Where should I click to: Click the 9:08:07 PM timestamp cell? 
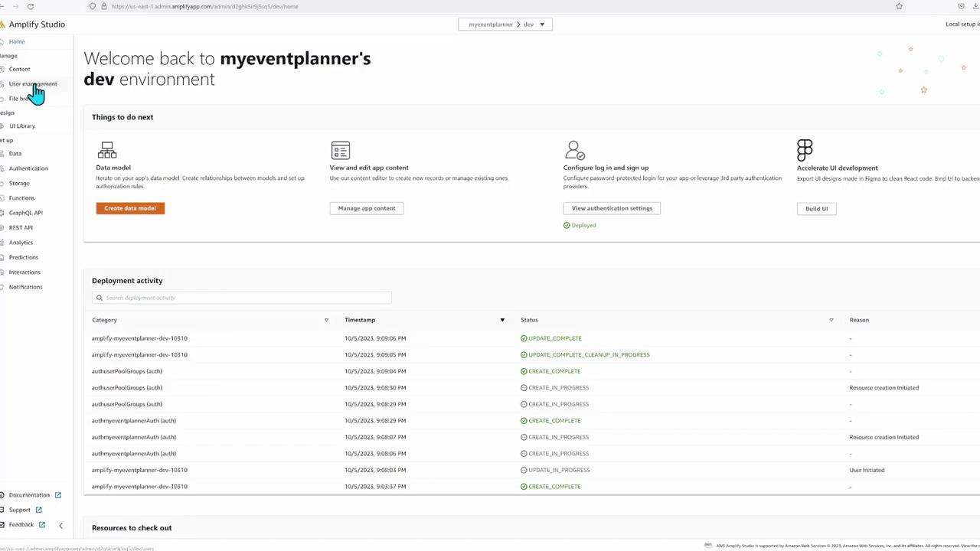tap(375, 437)
